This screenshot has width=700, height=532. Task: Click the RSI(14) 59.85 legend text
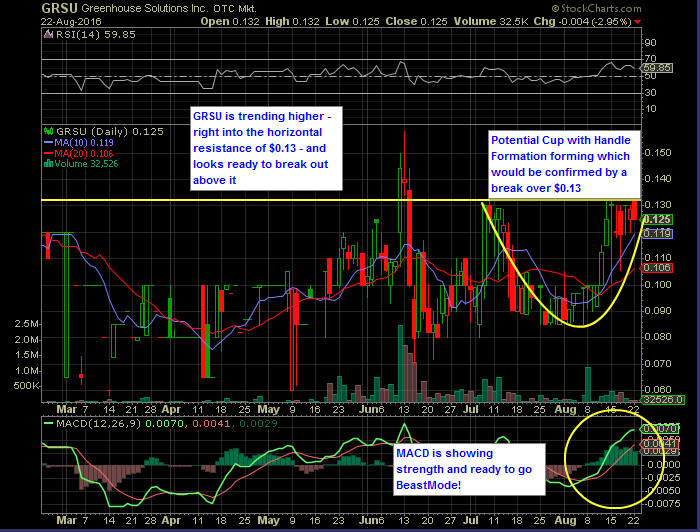pos(96,34)
